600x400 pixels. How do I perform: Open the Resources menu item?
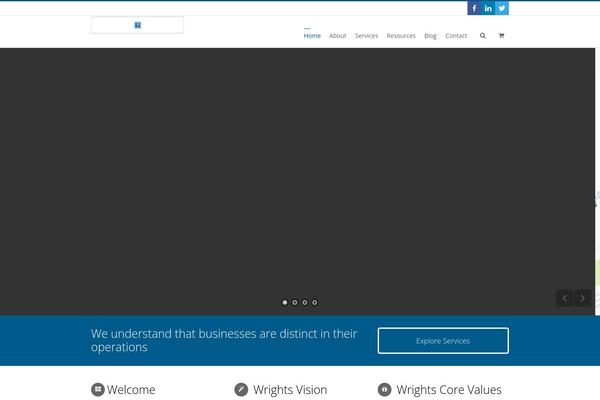click(x=401, y=36)
